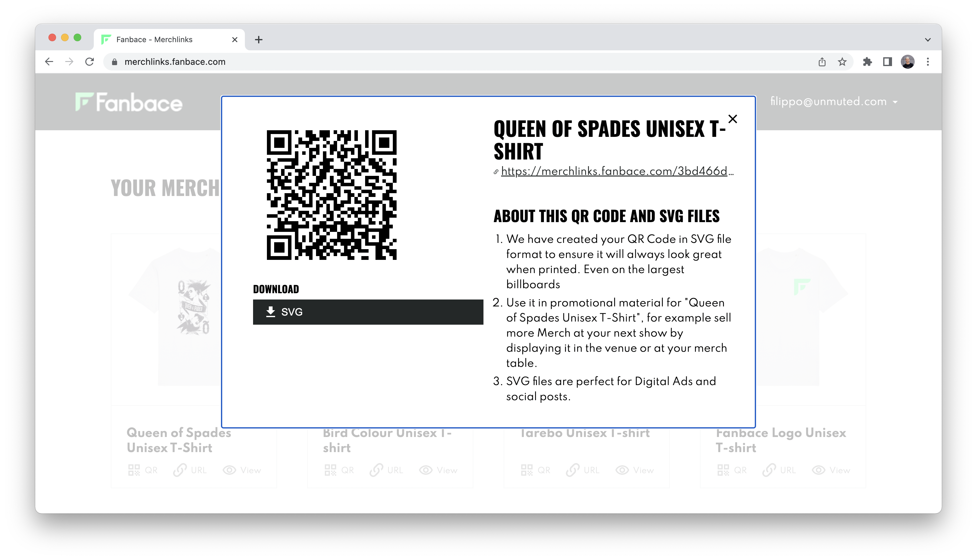977x560 pixels.
Task: View site lock information
Action: (x=114, y=62)
